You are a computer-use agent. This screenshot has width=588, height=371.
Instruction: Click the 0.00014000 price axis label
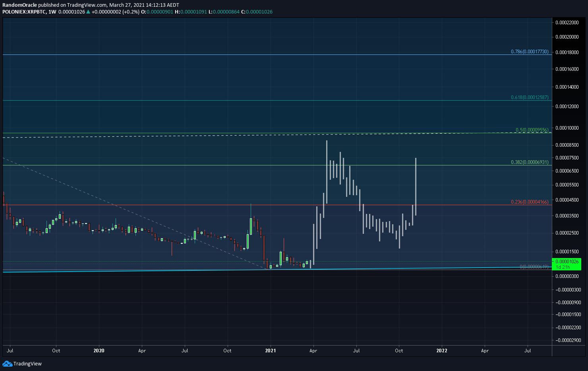567,87
